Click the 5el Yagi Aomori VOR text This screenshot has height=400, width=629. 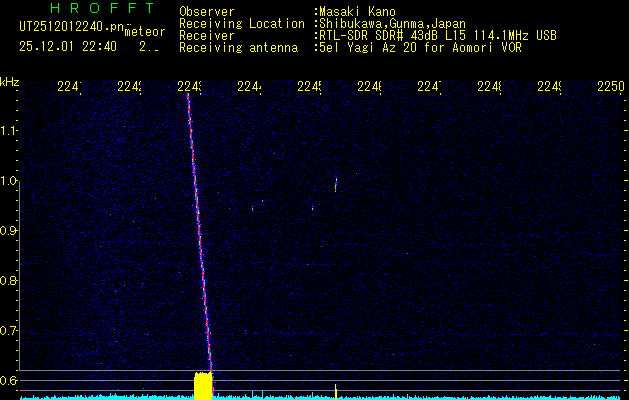point(420,48)
